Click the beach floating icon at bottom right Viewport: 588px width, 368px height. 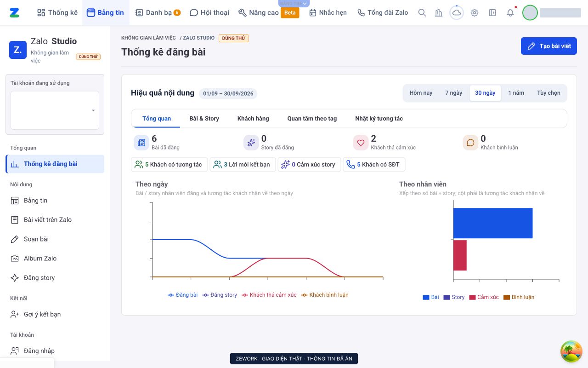571,351
